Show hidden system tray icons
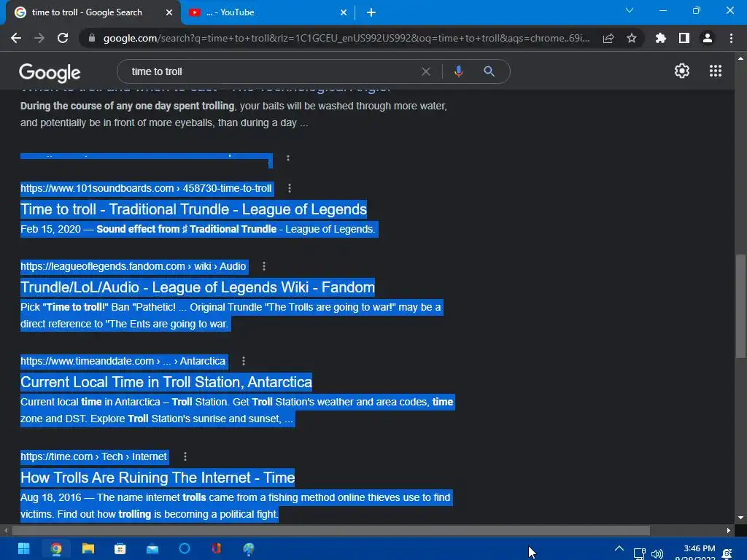747x560 pixels. point(619,548)
